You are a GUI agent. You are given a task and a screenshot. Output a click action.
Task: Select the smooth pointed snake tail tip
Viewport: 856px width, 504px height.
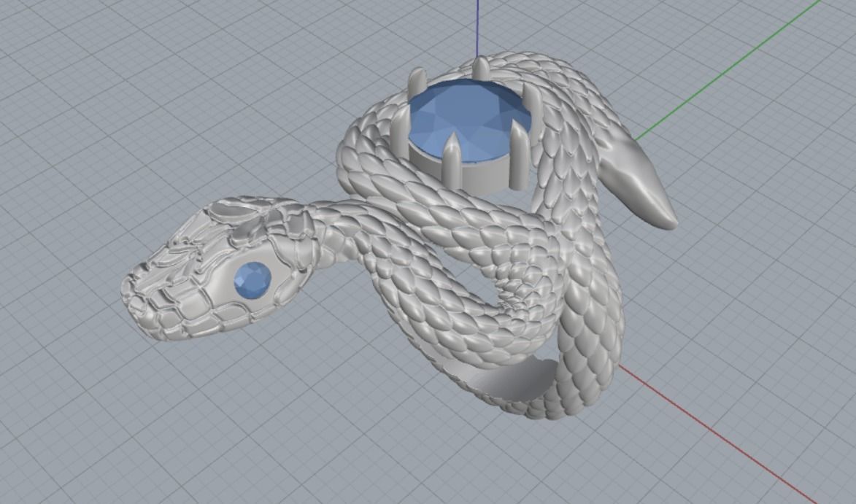[x=639, y=183]
